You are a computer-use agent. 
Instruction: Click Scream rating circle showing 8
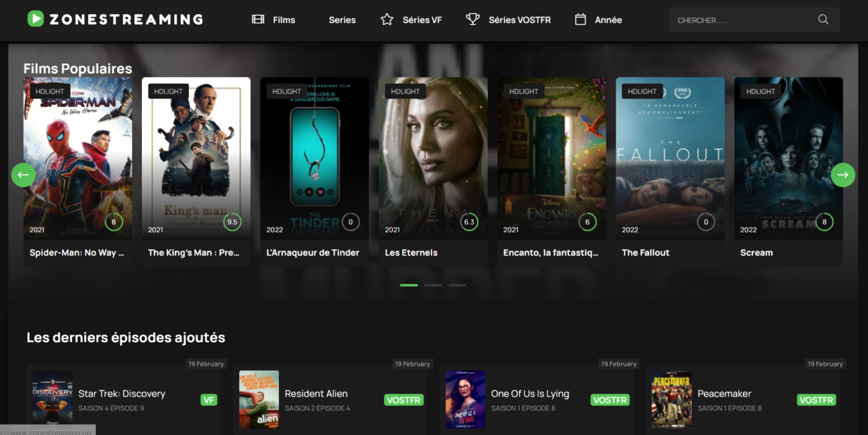point(825,222)
